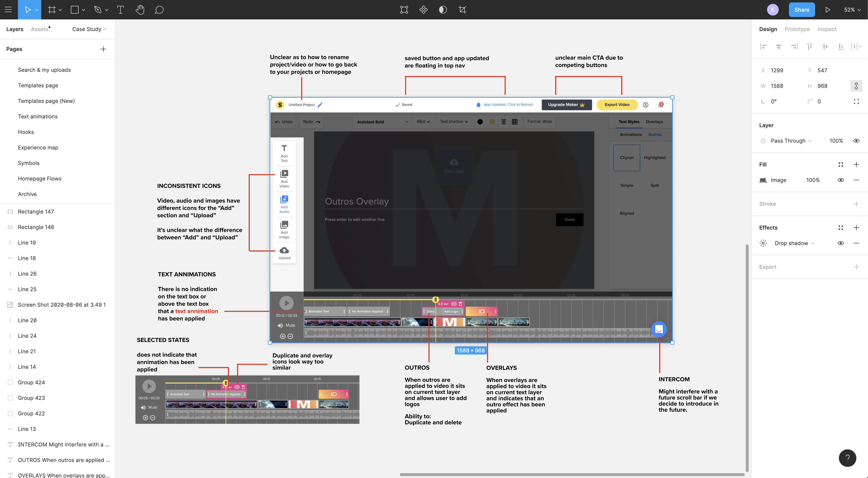The height and width of the screenshot is (478, 868).
Task: Select the Pen tool
Action: click(x=98, y=10)
